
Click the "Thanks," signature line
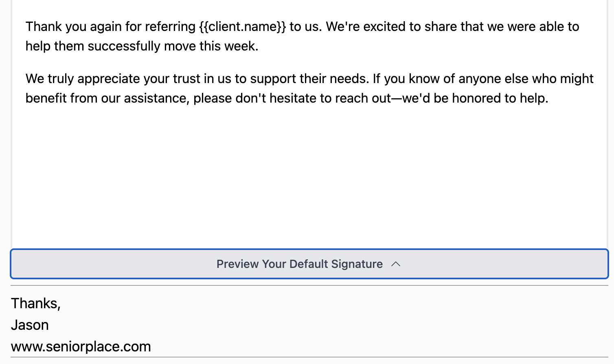[x=36, y=303]
